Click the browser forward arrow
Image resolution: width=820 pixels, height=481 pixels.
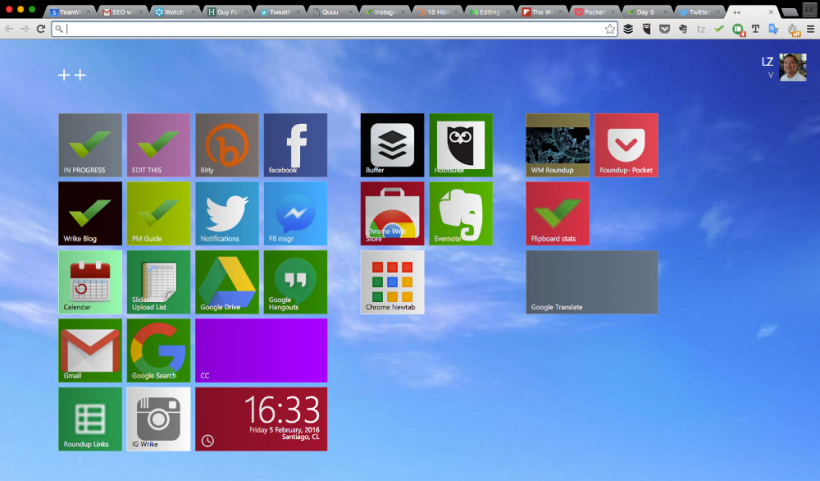(x=25, y=29)
